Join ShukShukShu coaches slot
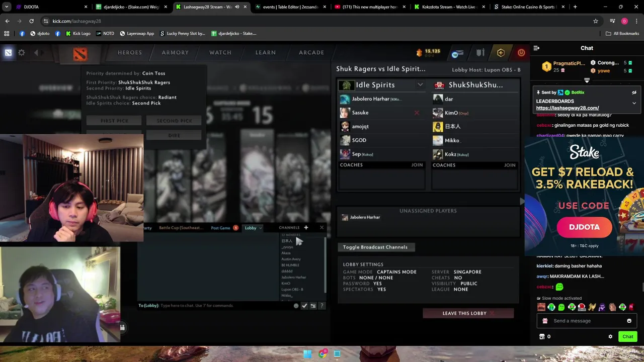This screenshot has height=362, width=644. coord(510,165)
